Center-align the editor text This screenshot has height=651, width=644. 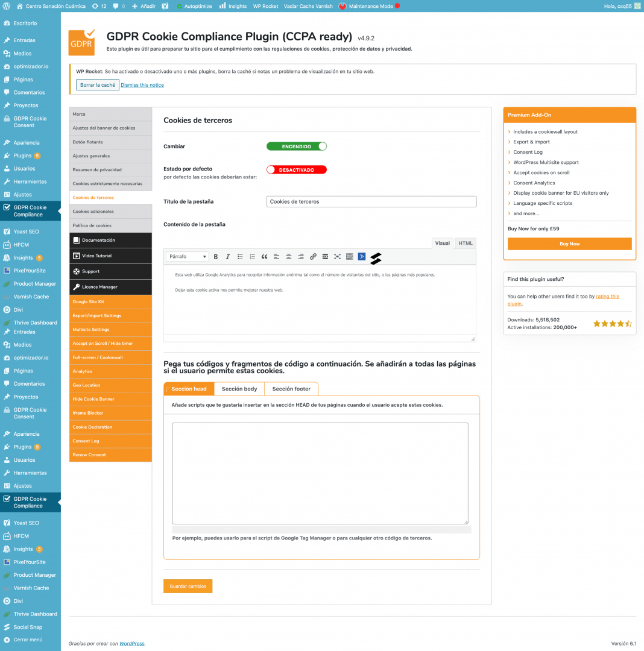[289, 257]
